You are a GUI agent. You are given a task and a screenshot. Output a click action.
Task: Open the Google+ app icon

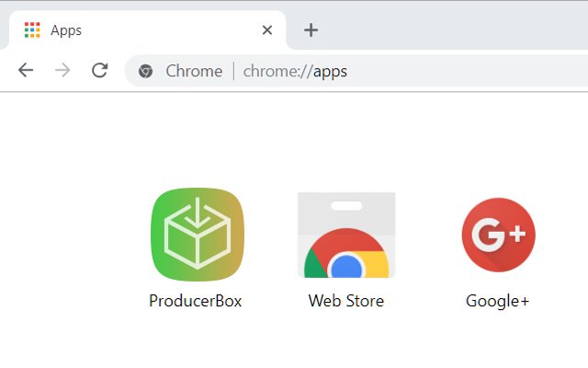[x=498, y=235]
